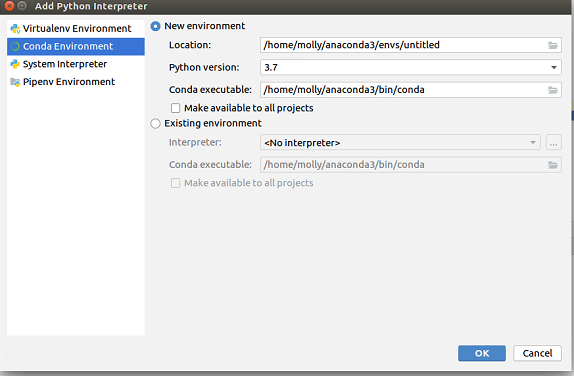The height and width of the screenshot is (376, 574).
Task: Click the Virtualenv Environment python icon
Action: 15,29
